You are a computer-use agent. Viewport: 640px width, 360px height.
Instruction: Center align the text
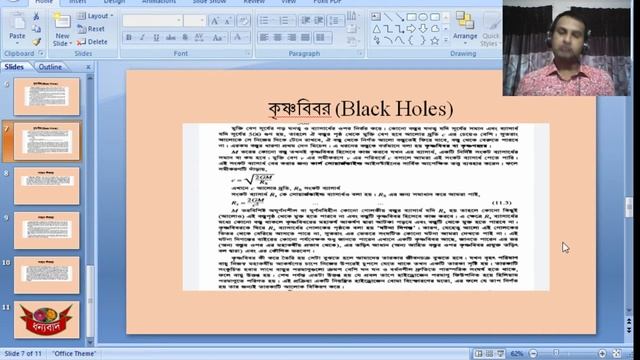pos(278,38)
